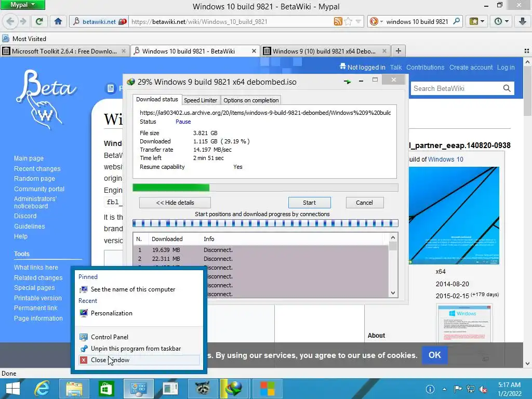Click the Windows 10 build desktop screenshot thumbnail

[454, 215]
